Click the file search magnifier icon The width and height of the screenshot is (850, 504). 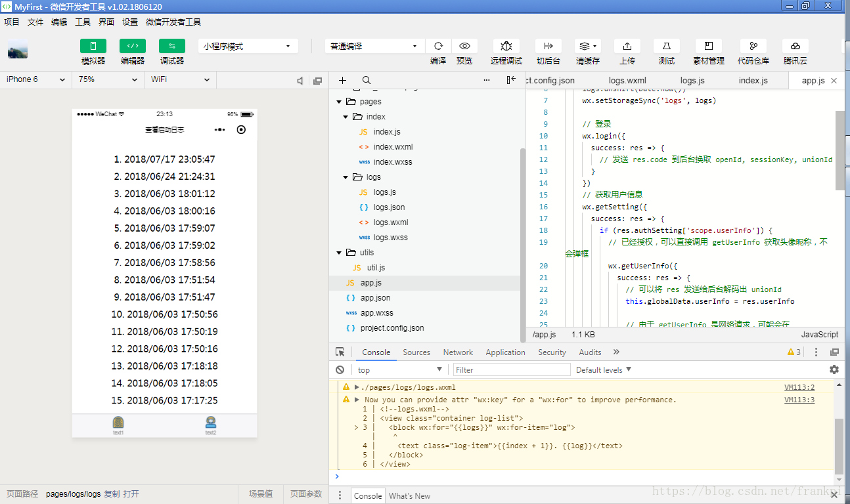pos(367,80)
